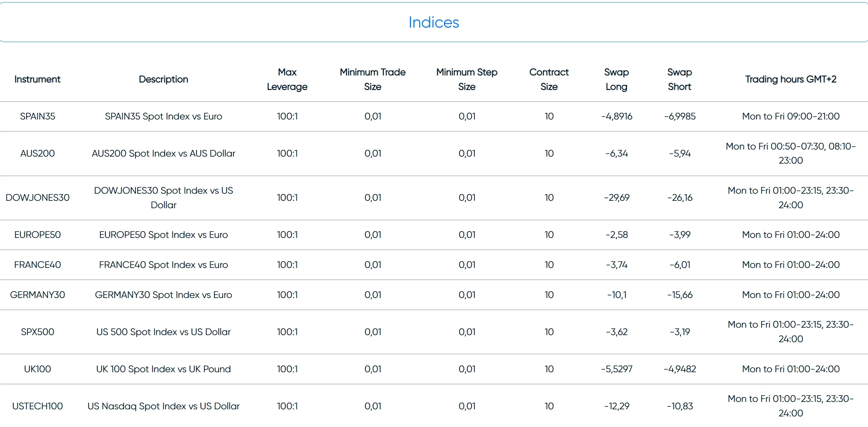Click USTECH100 max leverage 100:1
868x427 pixels.
click(287, 406)
